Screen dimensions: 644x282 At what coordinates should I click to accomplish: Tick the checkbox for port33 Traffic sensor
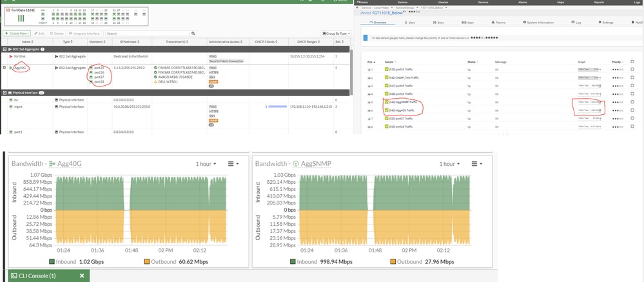click(632, 69)
